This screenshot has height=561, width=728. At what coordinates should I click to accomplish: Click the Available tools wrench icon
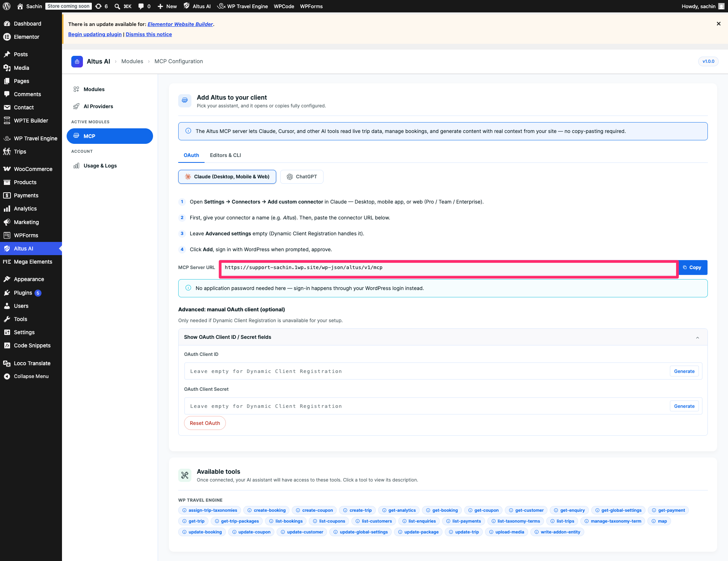[185, 475]
